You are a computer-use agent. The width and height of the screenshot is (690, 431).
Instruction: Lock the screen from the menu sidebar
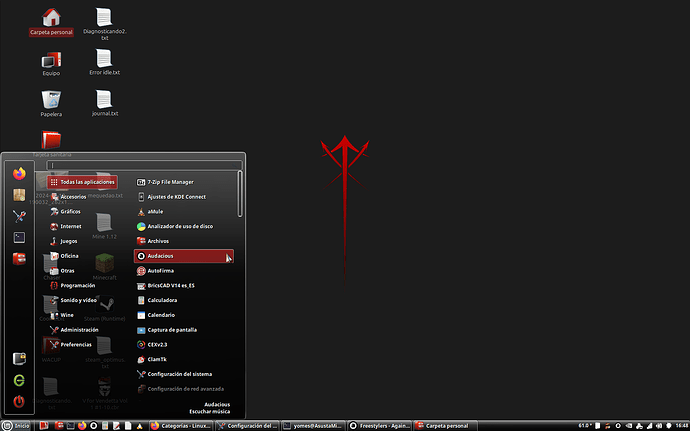click(x=19, y=359)
